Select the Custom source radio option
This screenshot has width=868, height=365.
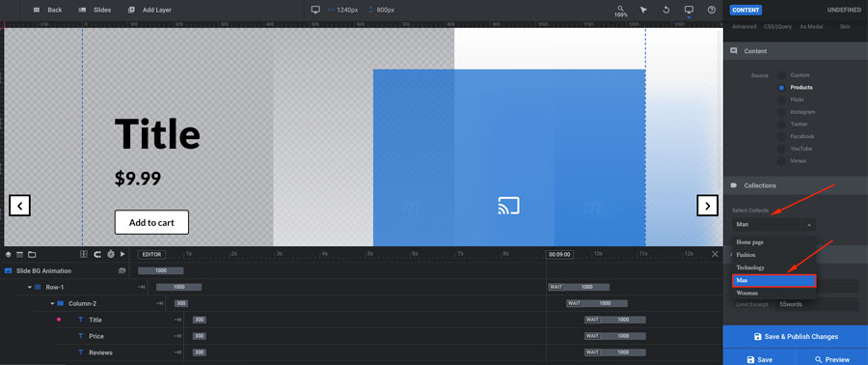coord(781,75)
